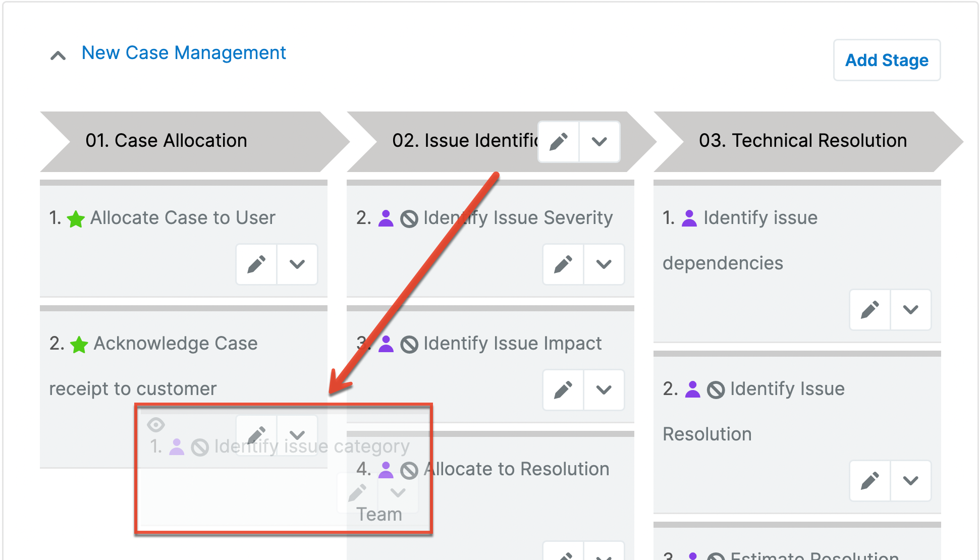Click green star on Allocate Case to User

pyautogui.click(x=76, y=219)
